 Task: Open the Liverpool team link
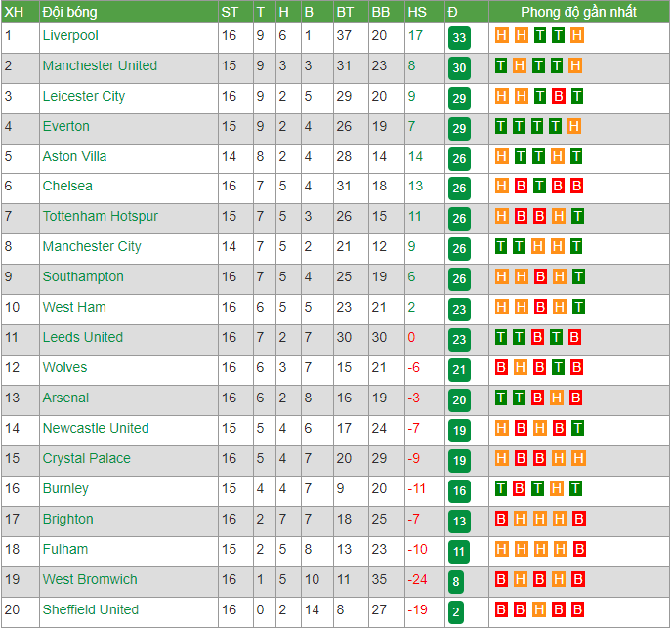70,35
